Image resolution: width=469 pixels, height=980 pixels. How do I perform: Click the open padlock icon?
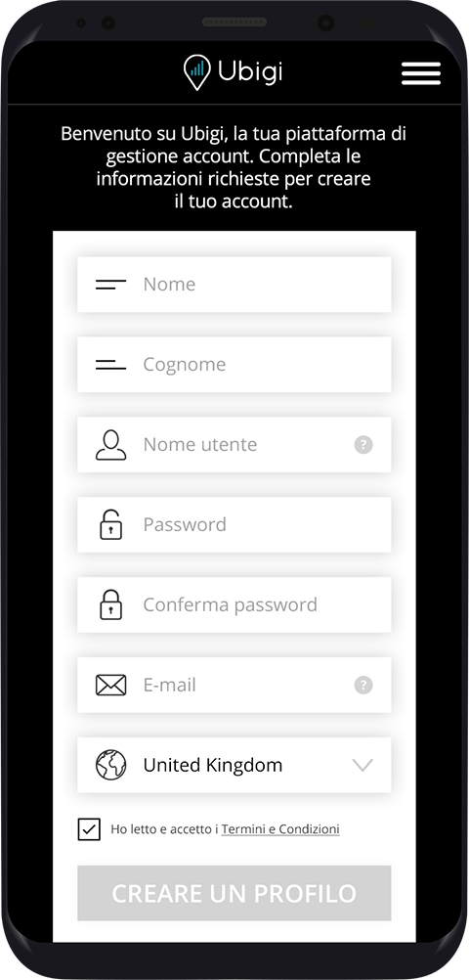[x=111, y=524]
